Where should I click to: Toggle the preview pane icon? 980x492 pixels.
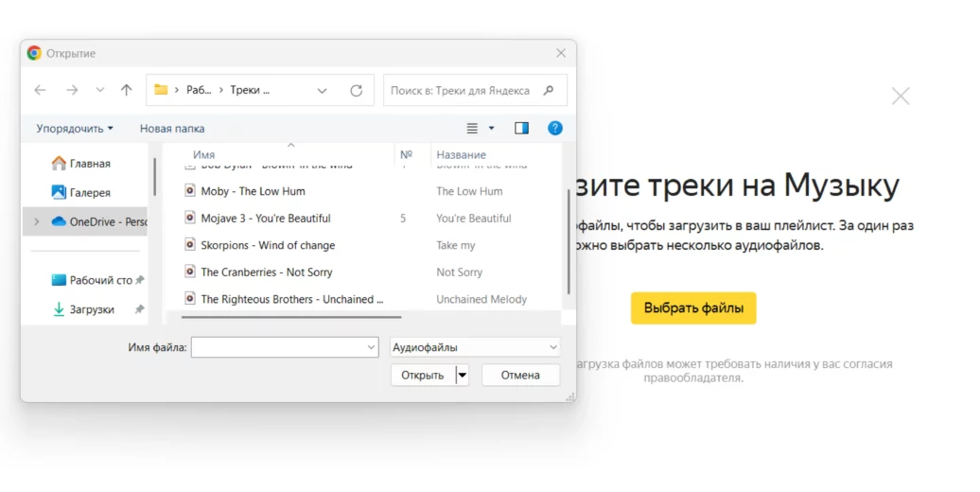521,128
